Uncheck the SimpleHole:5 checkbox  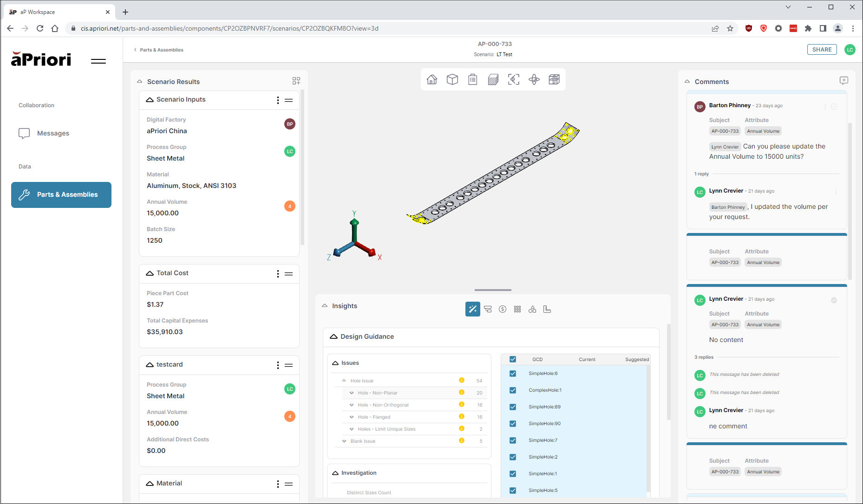(x=513, y=491)
